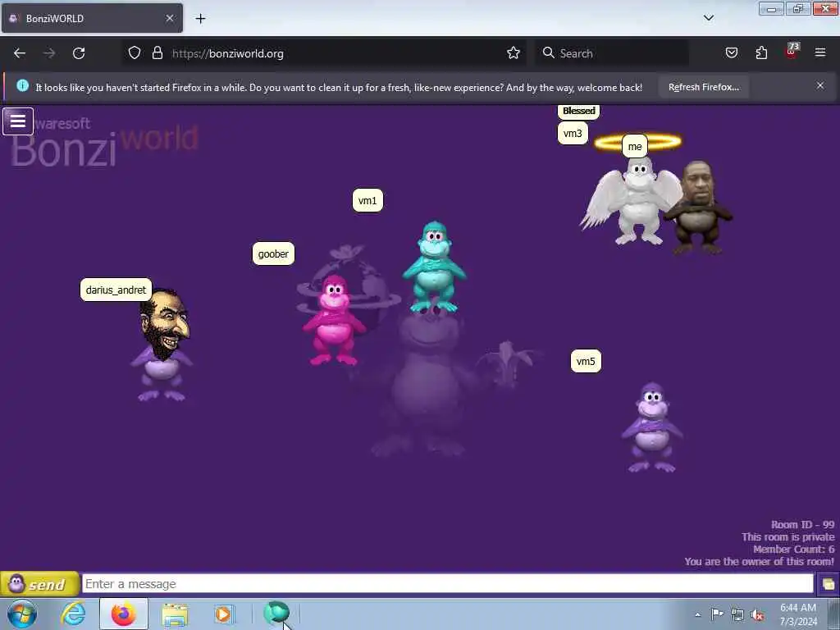Select the teal vm1 Bonzi
Image resolution: width=840 pixels, height=630 pixels.
[435, 267]
